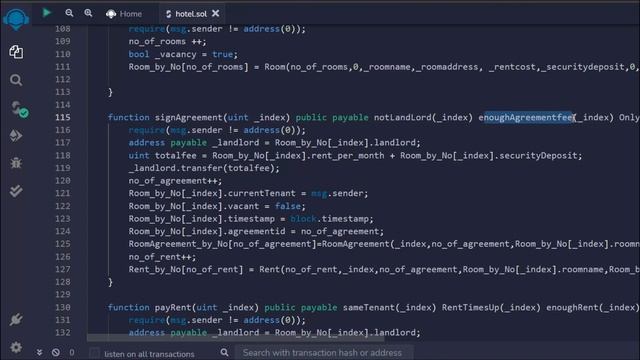This screenshot has width=640, height=360.
Task: Click the no_of_rooms ++ statement
Action: pyautogui.click(x=167, y=42)
